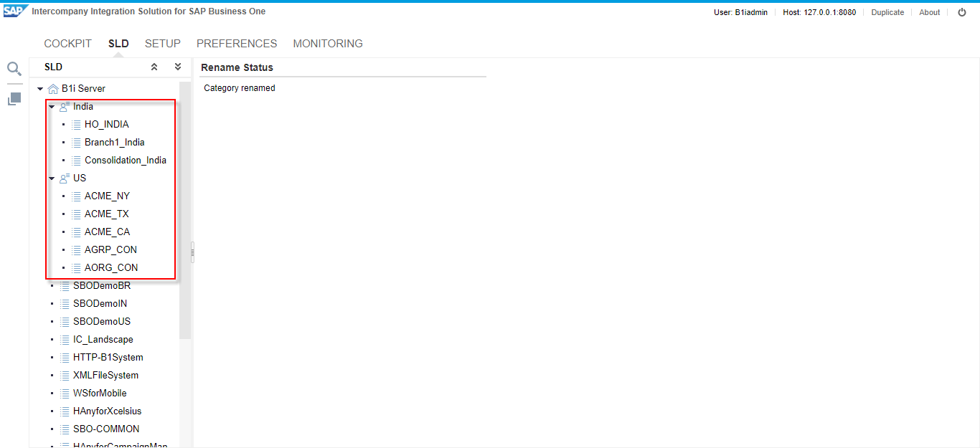Click the SLD tree vertical scrollbar
This screenshot has width=980, height=448.
click(185, 215)
